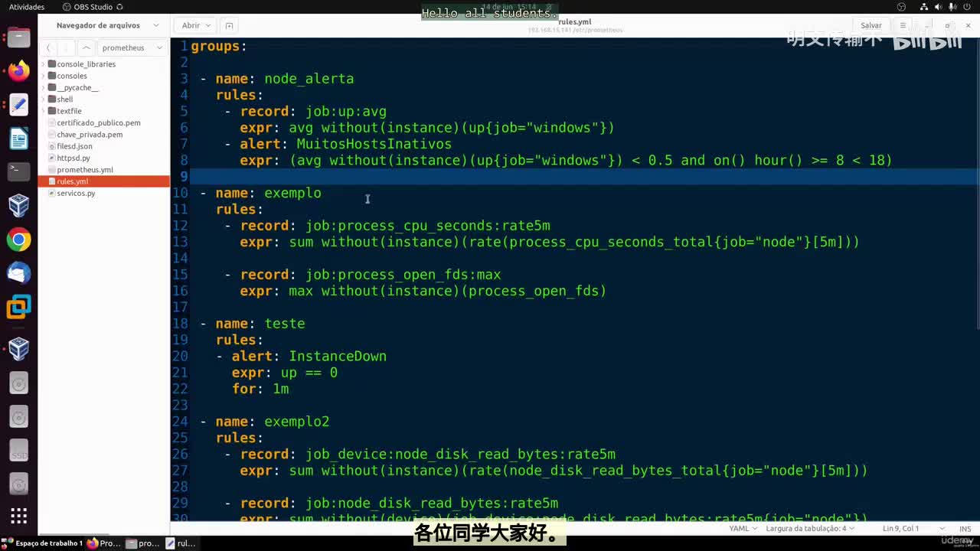This screenshot has height=551, width=980.
Task: Expand the textfile folder
Action: pyautogui.click(x=43, y=111)
